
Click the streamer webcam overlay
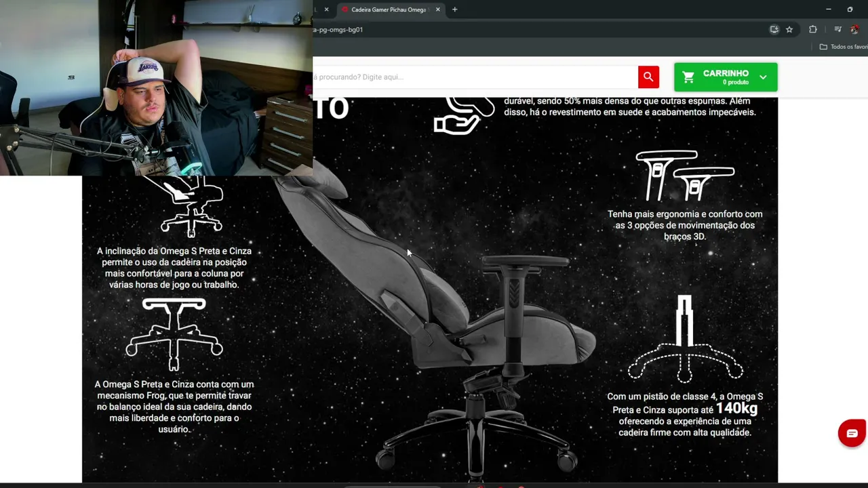pyautogui.click(x=156, y=88)
